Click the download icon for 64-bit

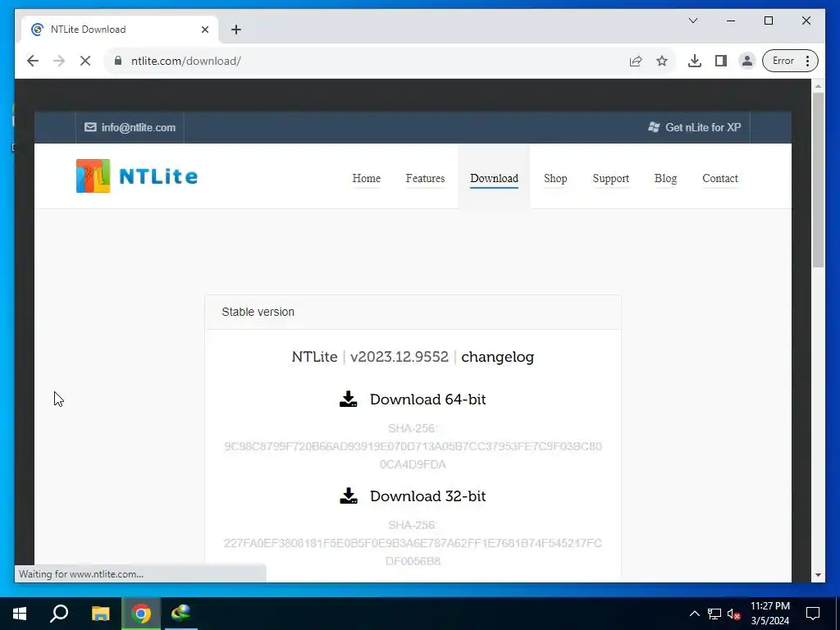click(348, 399)
